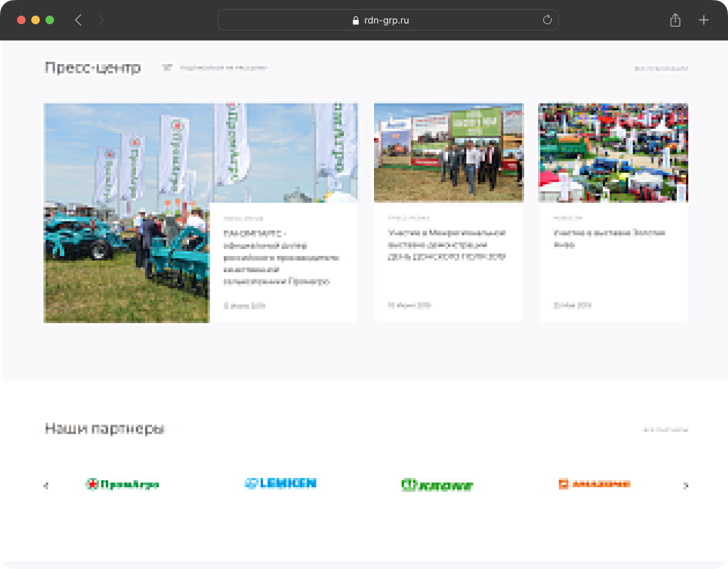Click the Safari forward arrow
Image resolution: width=728 pixels, height=569 pixels.
[100, 21]
